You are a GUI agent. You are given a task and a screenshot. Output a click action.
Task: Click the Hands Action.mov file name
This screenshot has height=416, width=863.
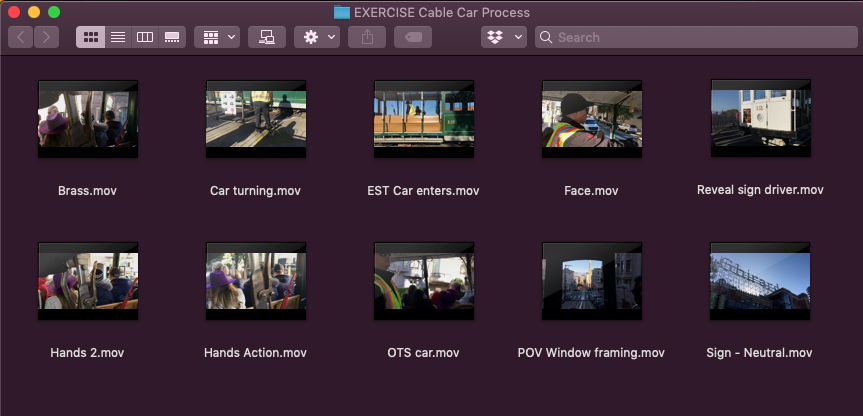coord(255,353)
